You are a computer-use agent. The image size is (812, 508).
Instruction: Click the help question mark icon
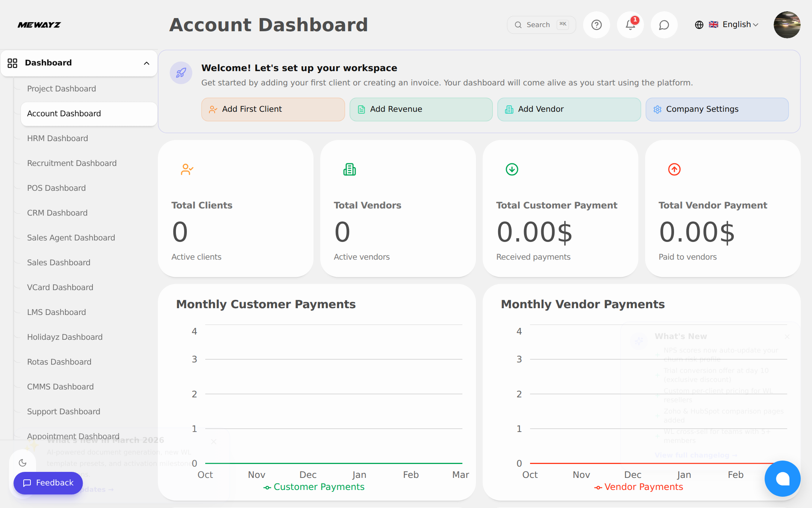(596, 25)
